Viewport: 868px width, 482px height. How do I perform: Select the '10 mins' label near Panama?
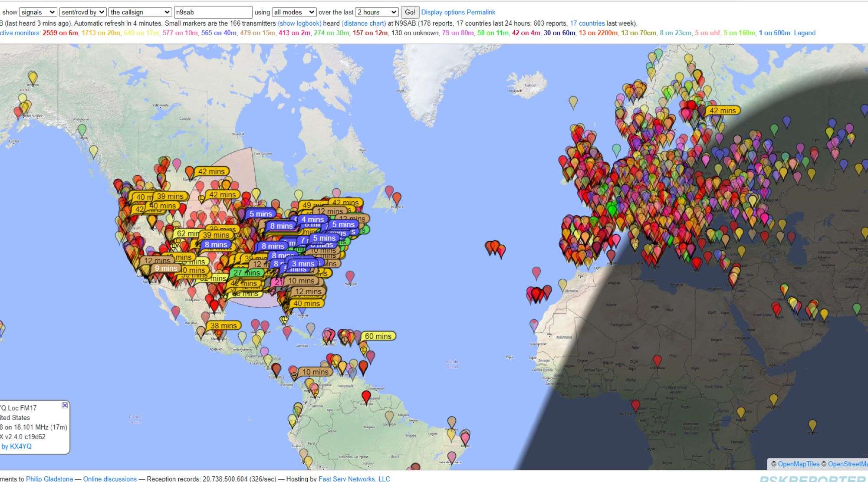point(315,372)
